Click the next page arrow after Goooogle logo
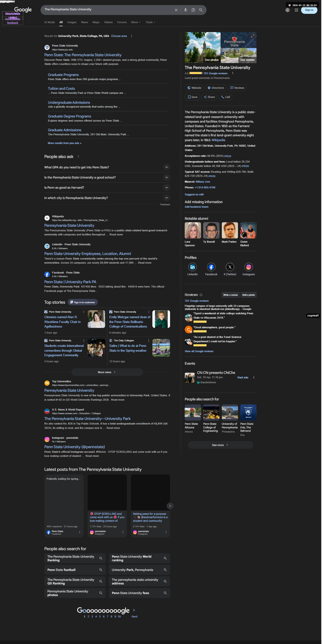 tap(134, 610)
